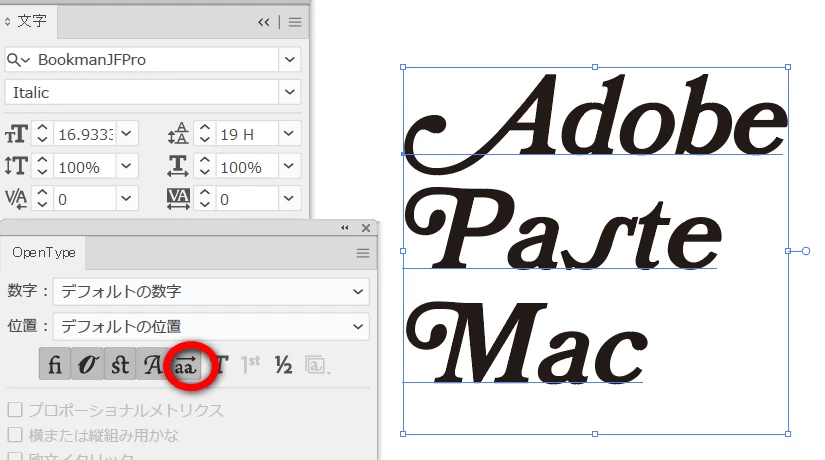
Task: Open the 位置 position dropdown
Action: (212, 326)
